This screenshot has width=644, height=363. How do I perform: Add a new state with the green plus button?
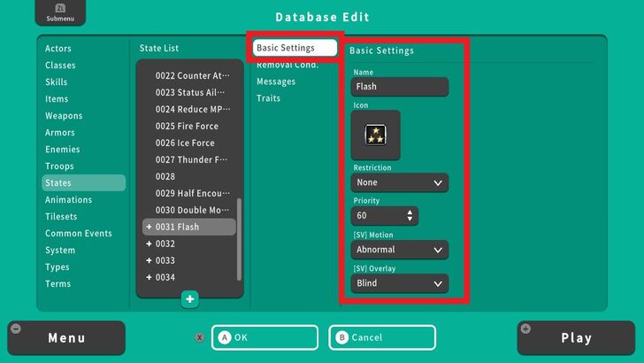(189, 299)
